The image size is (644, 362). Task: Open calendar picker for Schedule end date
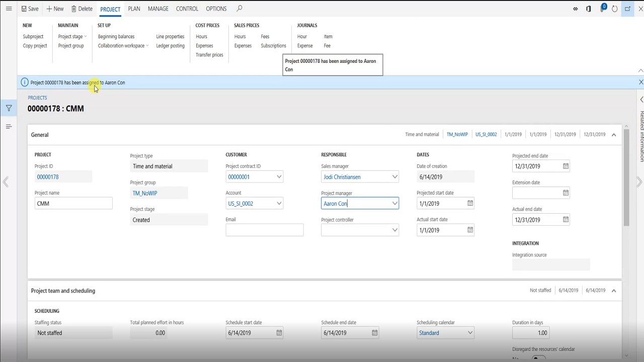click(374, 333)
